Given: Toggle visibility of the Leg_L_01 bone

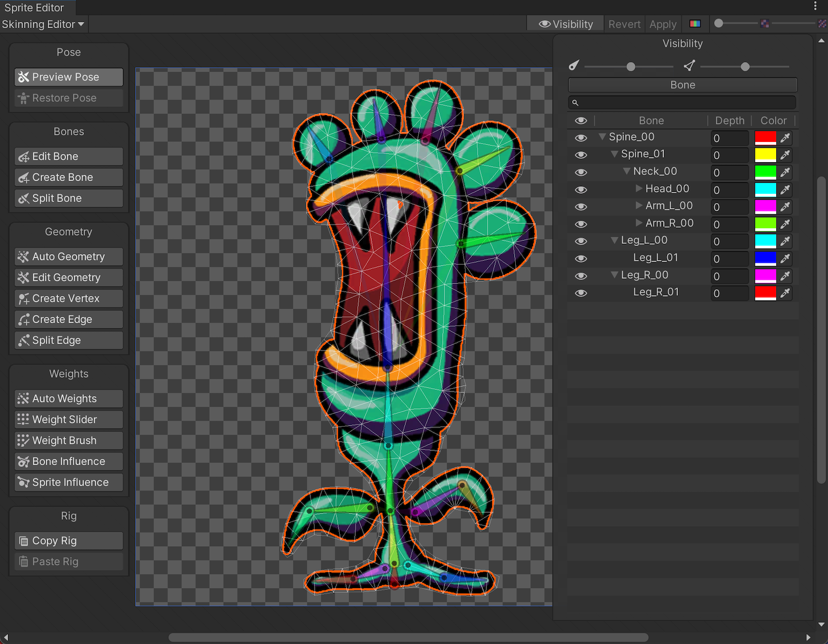Looking at the screenshot, I should coord(581,259).
